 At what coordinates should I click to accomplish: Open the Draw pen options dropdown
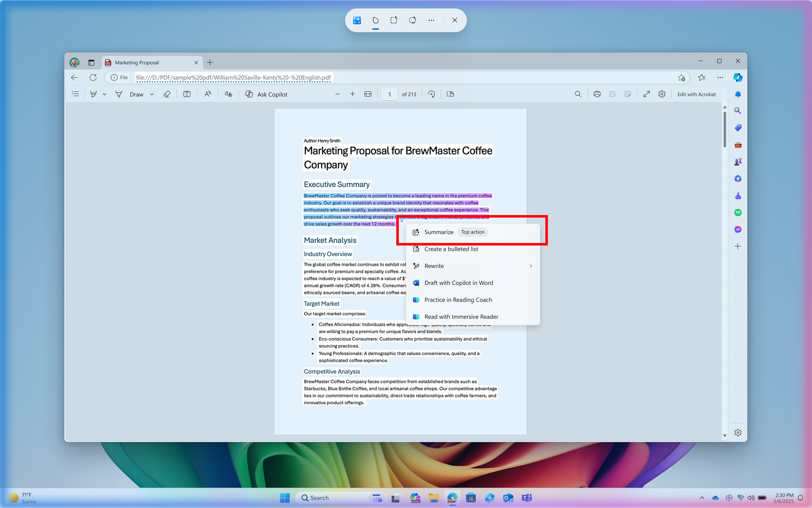[152, 94]
